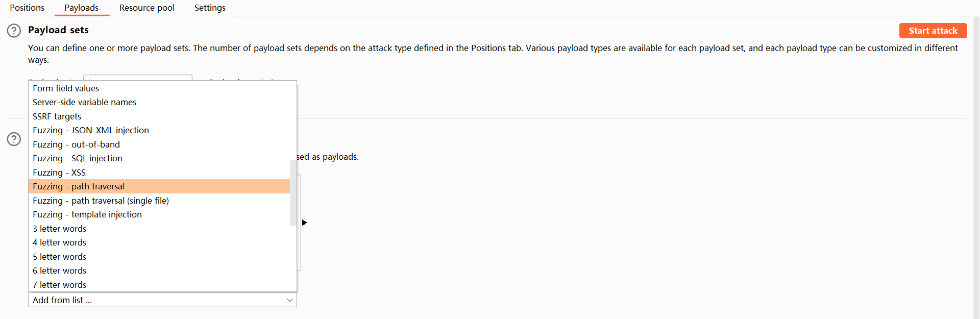Choose SSRF targets from the list
The width and height of the screenshot is (980, 319).
coord(57,116)
